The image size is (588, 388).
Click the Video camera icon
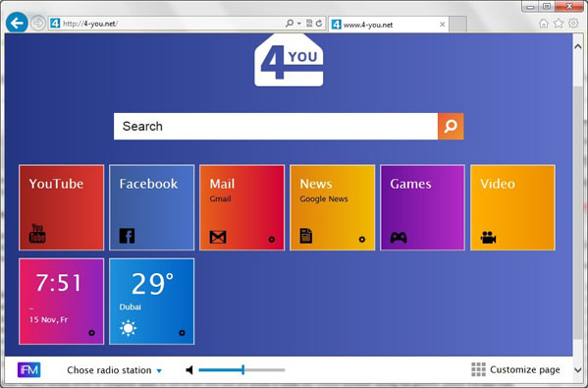(488, 238)
